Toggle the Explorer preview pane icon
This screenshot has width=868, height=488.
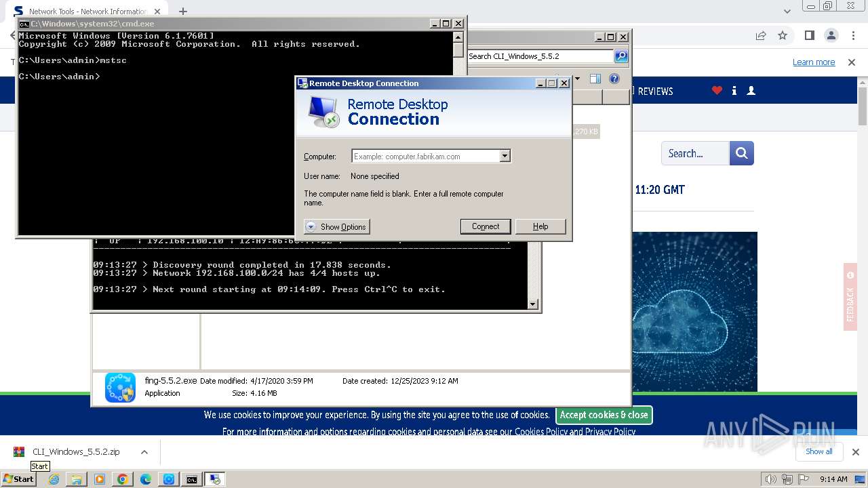[595, 79]
